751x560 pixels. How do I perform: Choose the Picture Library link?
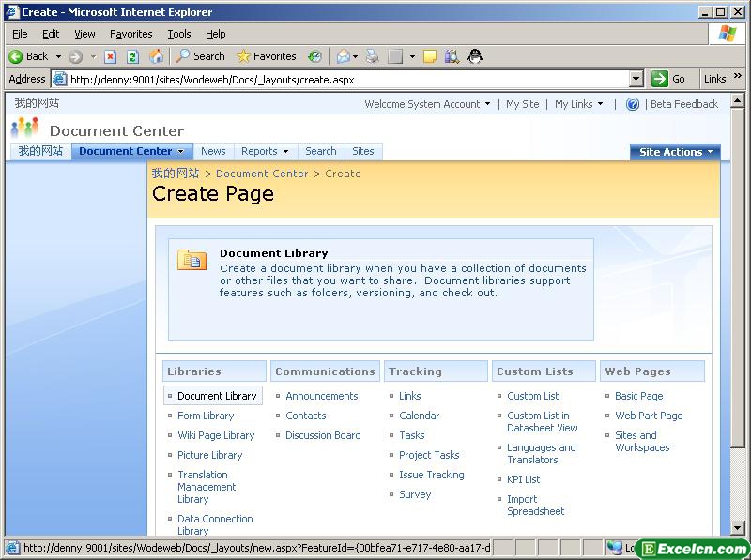[x=209, y=455]
